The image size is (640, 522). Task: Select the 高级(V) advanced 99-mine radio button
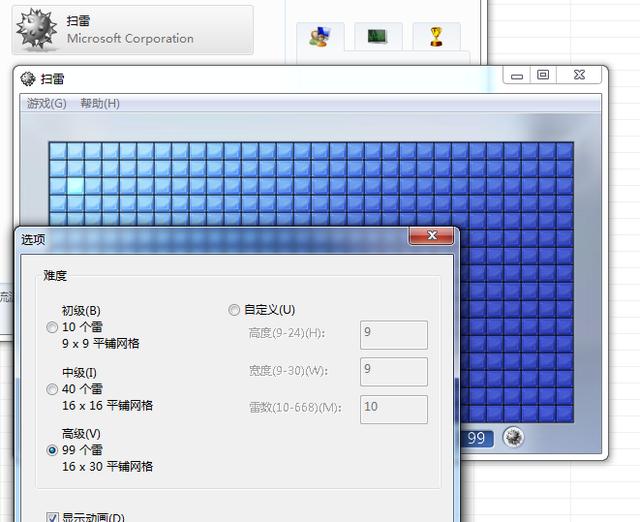point(52,450)
